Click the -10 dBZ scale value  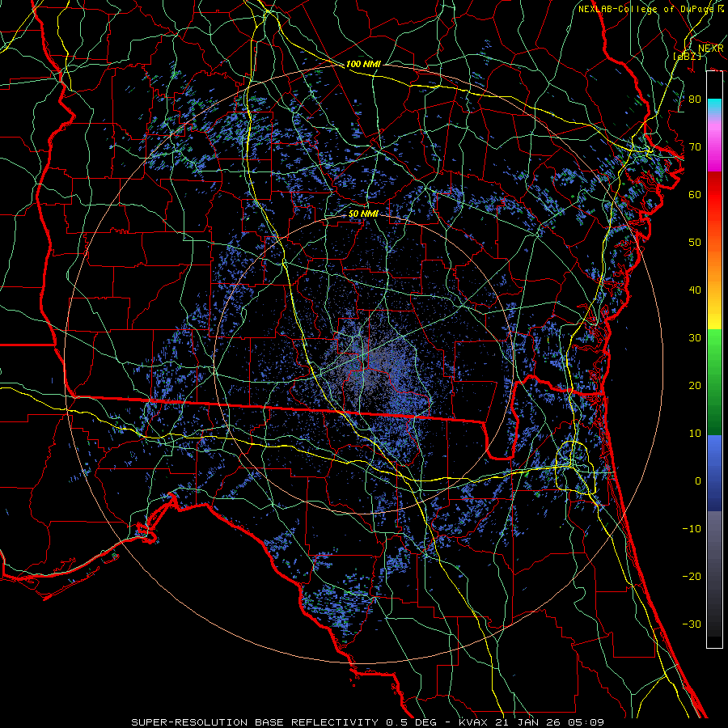pos(692,529)
